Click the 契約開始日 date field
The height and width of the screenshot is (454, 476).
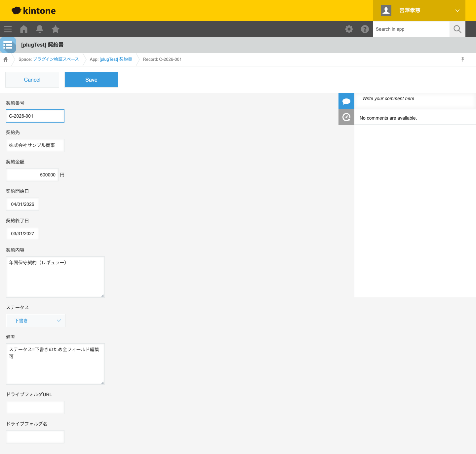coord(22,204)
